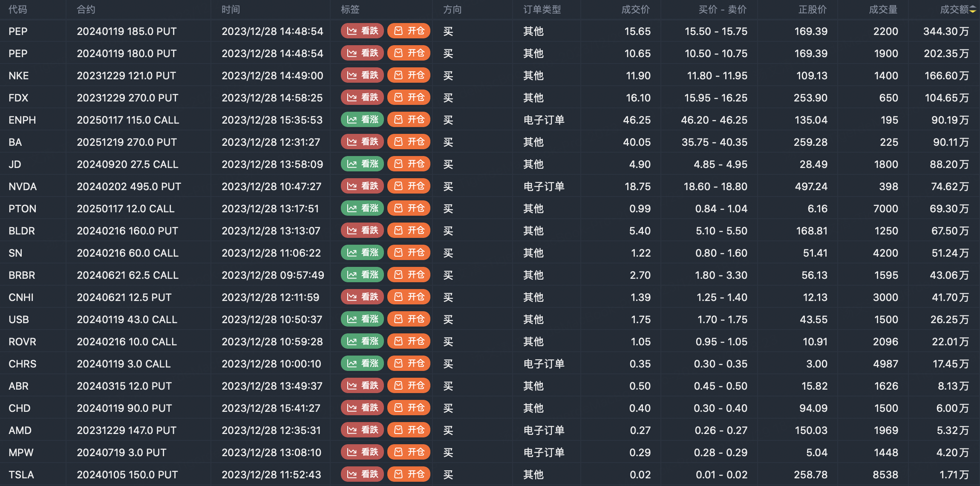The width and height of the screenshot is (980, 486).
Task: Click the 看跌 tag in PEP 180.0 PUT row
Action: click(x=362, y=53)
